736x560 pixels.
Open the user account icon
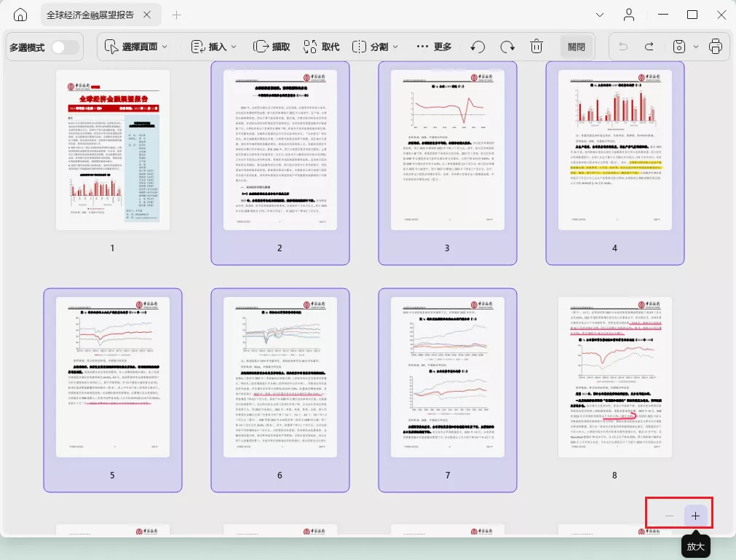pos(629,15)
